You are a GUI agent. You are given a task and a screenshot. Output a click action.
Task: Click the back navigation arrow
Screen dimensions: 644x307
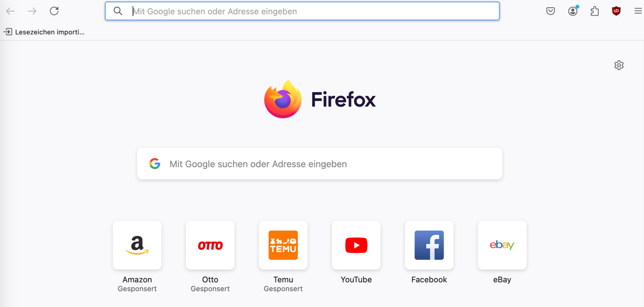coord(10,11)
